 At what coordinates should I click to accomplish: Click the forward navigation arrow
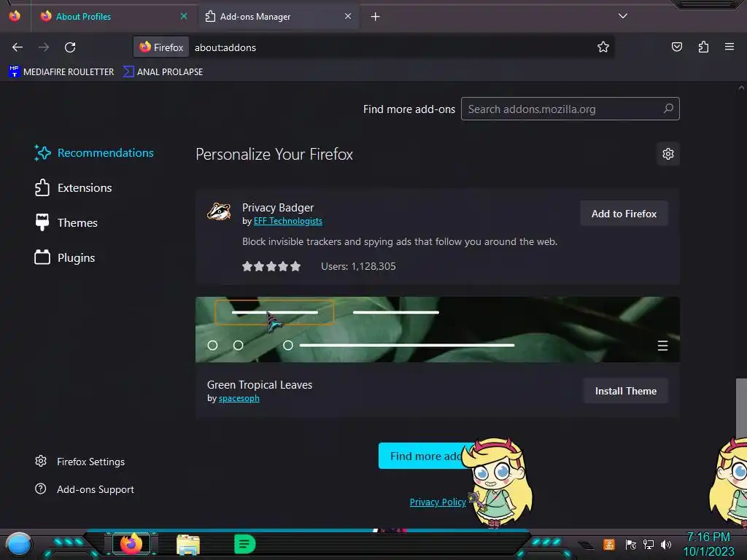pyautogui.click(x=44, y=47)
